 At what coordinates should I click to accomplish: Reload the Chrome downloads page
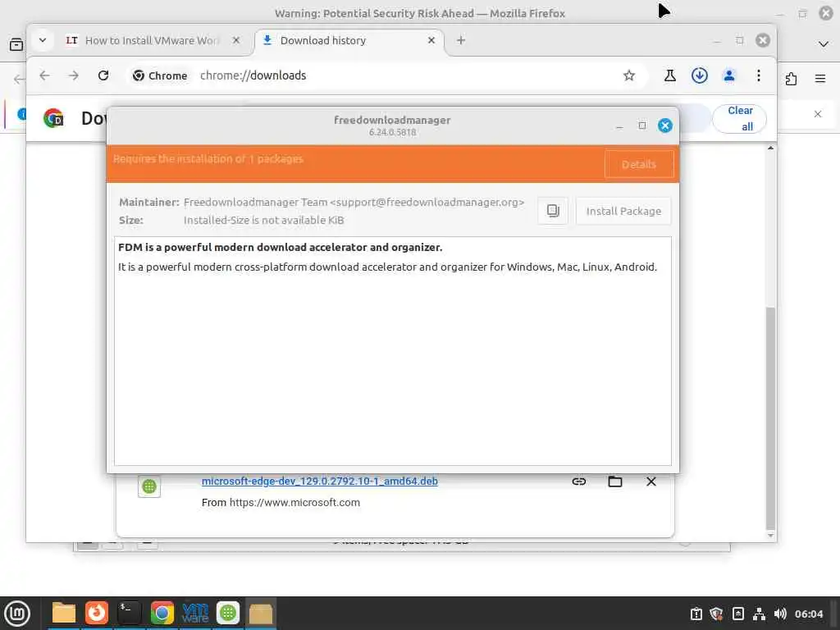pyautogui.click(x=103, y=75)
